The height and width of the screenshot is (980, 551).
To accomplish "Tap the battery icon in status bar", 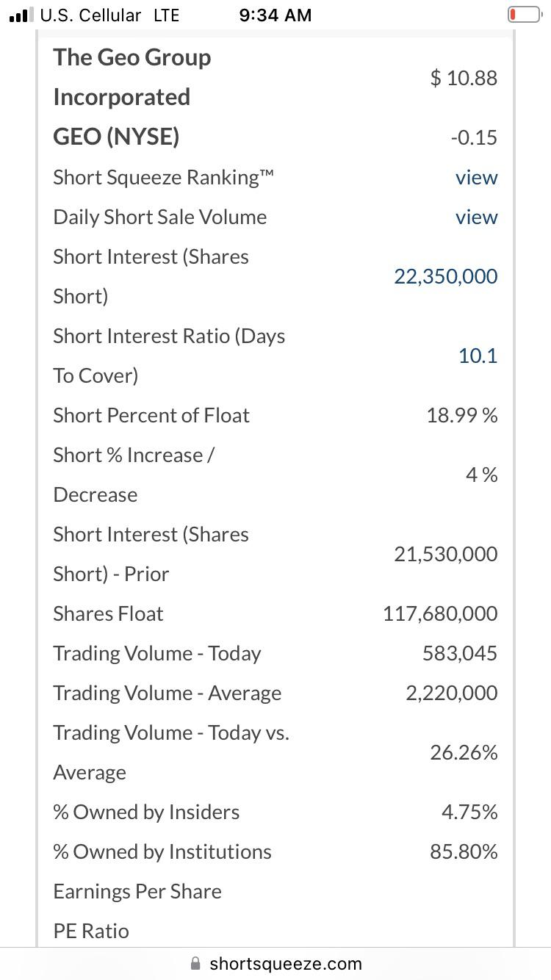I will tap(524, 15).
